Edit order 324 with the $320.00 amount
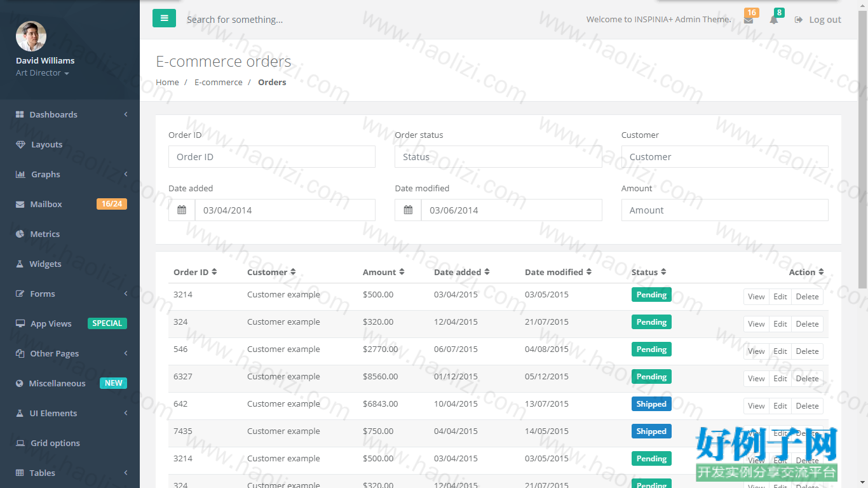The height and width of the screenshot is (488, 868). (x=780, y=324)
